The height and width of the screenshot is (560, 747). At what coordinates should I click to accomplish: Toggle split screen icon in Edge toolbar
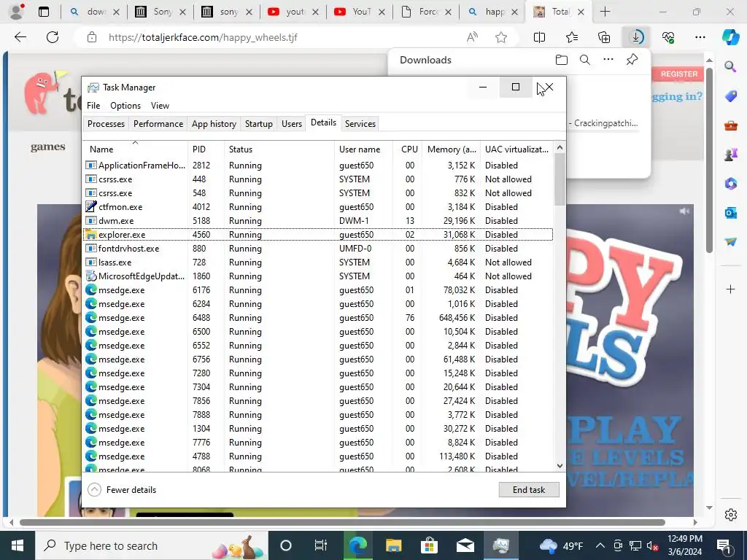539,37
